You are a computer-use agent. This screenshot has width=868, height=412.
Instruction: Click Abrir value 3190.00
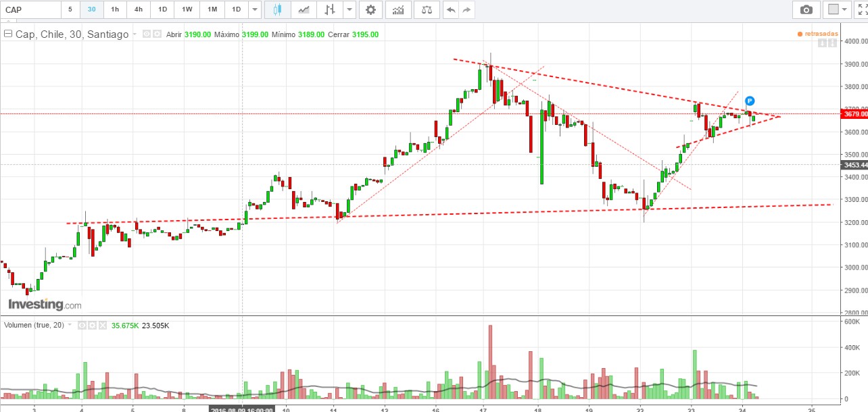pyautogui.click(x=197, y=34)
